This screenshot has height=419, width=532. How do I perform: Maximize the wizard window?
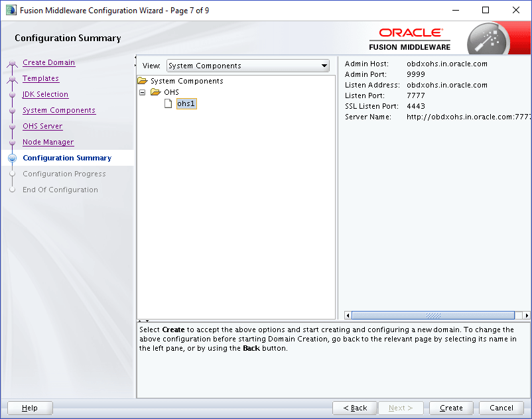point(486,10)
